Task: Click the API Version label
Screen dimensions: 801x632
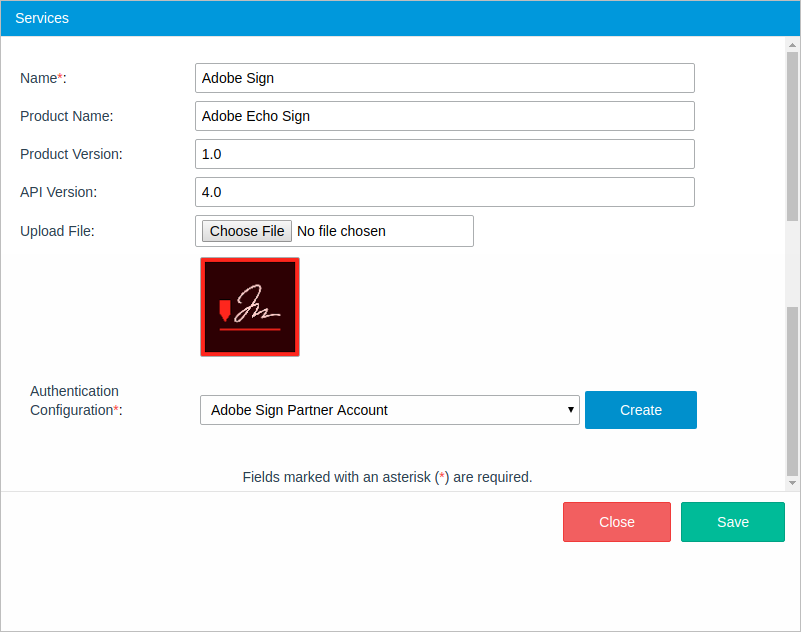Action: pos(59,192)
